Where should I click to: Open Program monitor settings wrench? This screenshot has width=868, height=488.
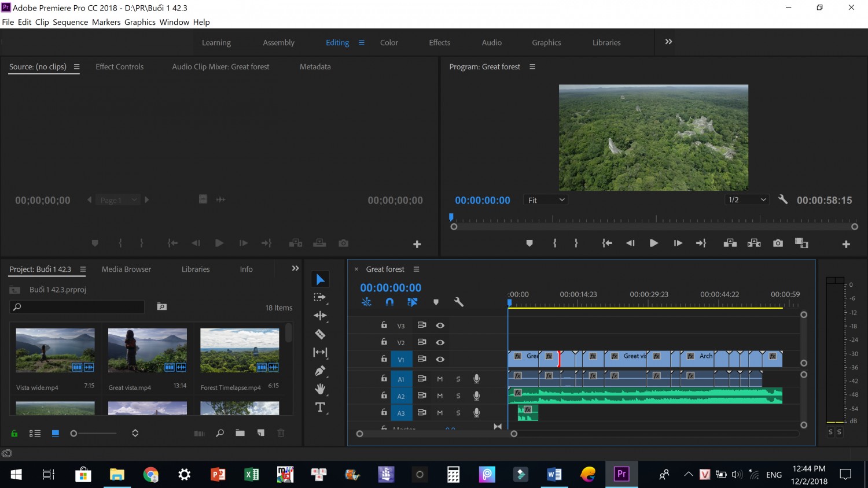click(783, 199)
